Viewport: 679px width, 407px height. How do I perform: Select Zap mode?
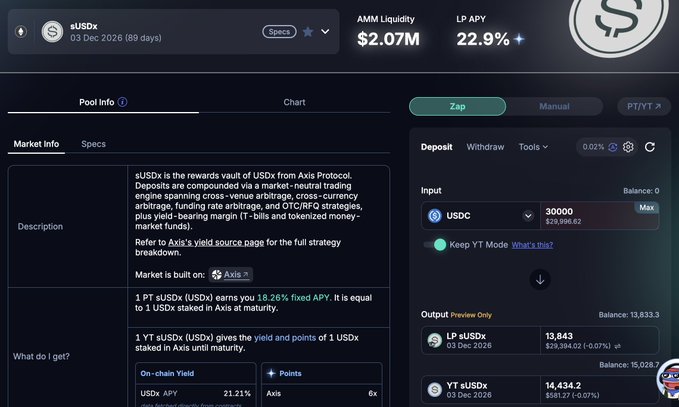pyautogui.click(x=457, y=107)
